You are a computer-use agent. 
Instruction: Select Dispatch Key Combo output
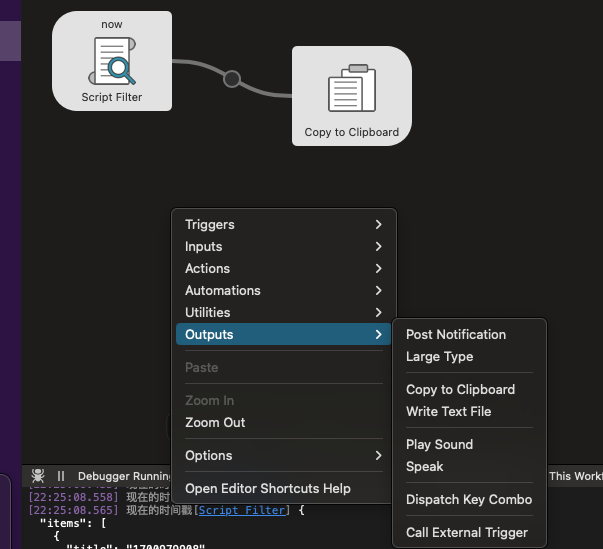click(469, 500)
